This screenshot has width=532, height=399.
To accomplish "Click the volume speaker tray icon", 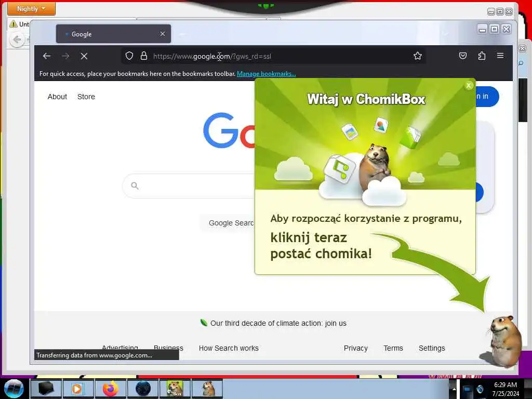I will tap(480, 389).
